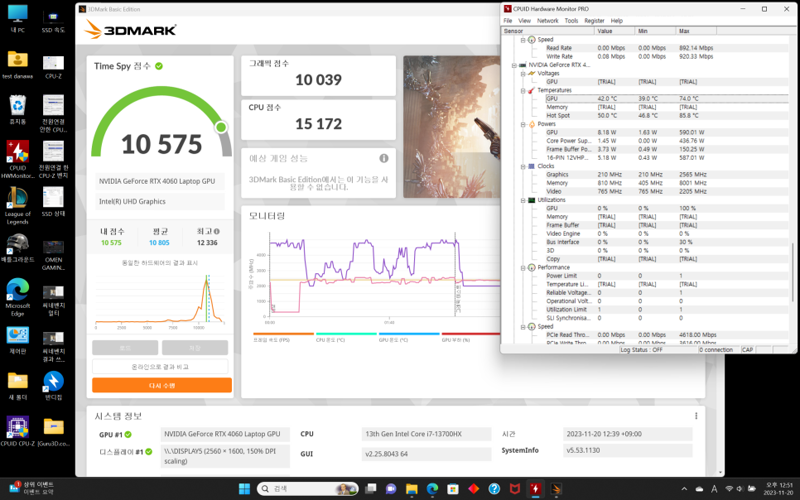Image resolution: width=800 pixels, height=500 pixels.
Task: Click 13th Gen Intel Core i7-13700HX field
Action: (426, 434)
